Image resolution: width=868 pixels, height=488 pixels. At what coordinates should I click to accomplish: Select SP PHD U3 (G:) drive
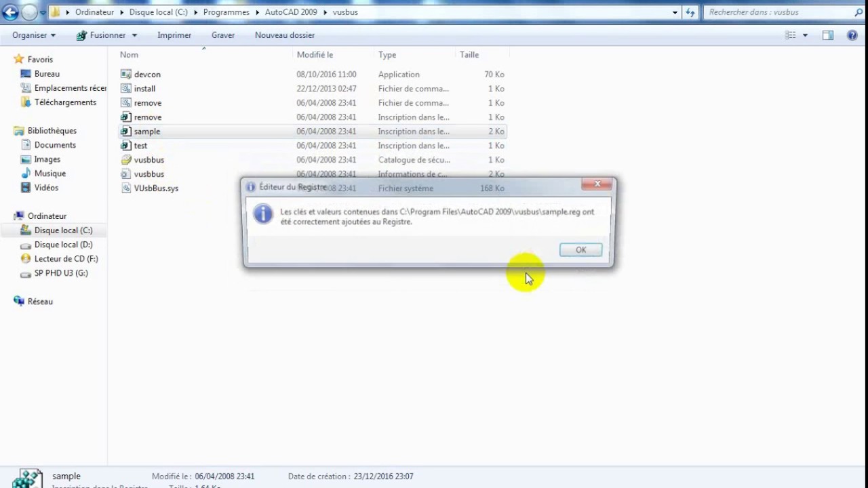pyautogui.click(x=61, y=273)
